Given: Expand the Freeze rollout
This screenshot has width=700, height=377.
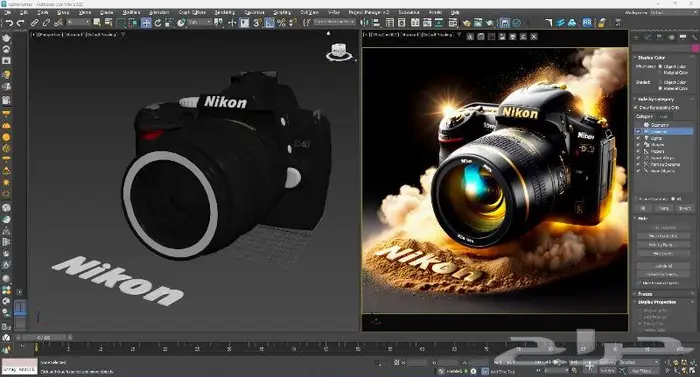Looking at the screenshot, I should tap(645, 294).
